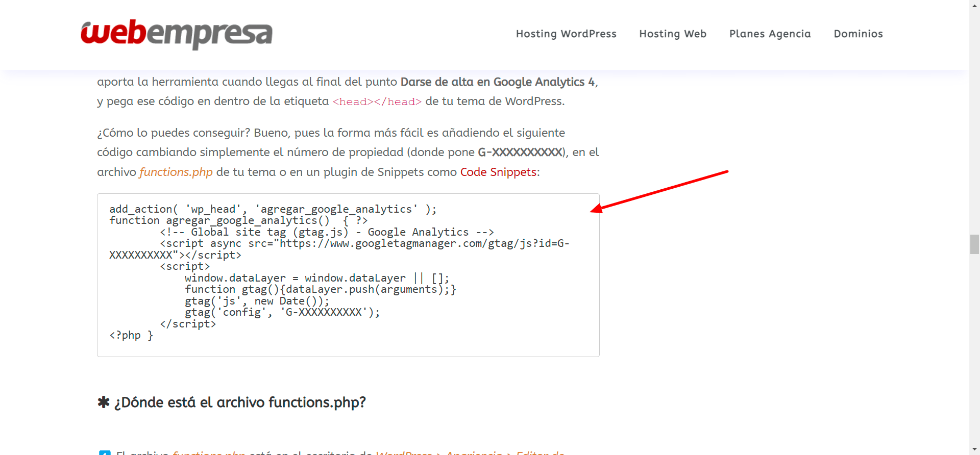Viewport: 980px width, 455px height.
Task: Click the Global site tag comment line
Action: pyautogui.click(x=327, y=232)
